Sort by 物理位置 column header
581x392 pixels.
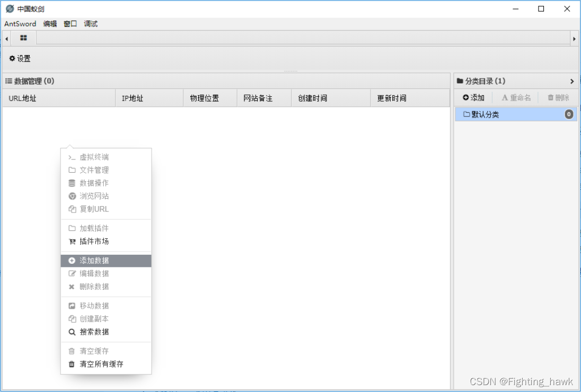[210, 98]
